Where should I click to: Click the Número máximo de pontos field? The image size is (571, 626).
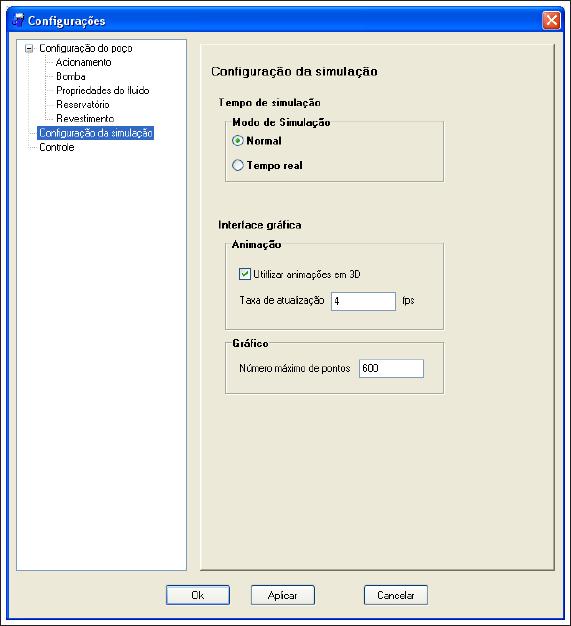pyautogui.click(x=391, y=368)
